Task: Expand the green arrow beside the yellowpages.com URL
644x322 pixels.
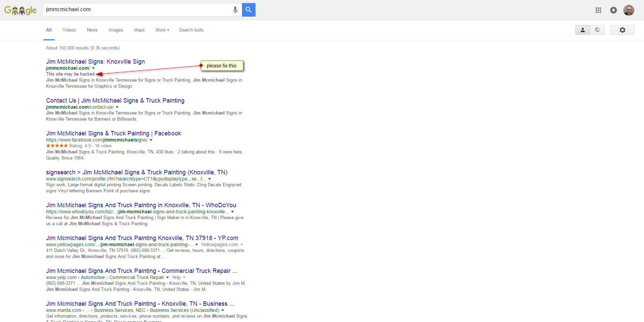Action: tap(197, 245)
